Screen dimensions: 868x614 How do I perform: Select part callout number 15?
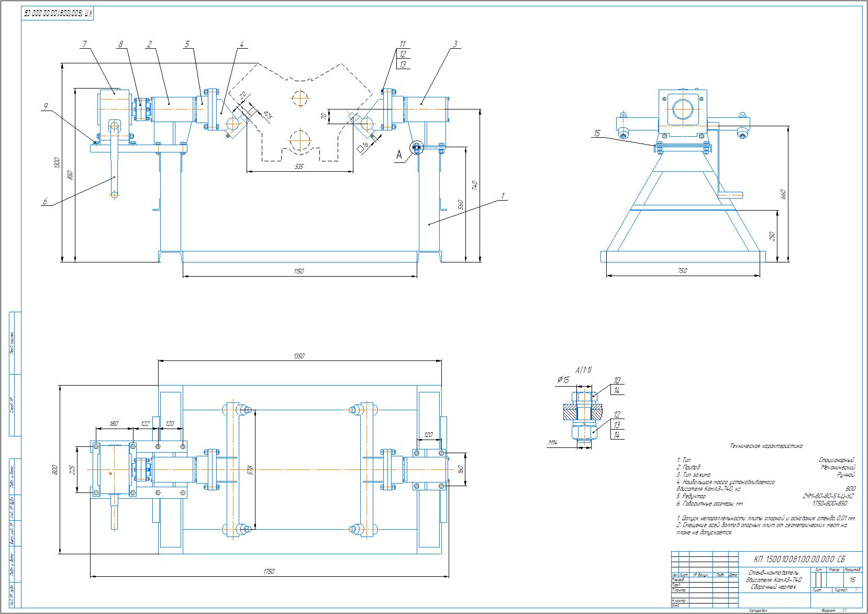pos(597,133)
